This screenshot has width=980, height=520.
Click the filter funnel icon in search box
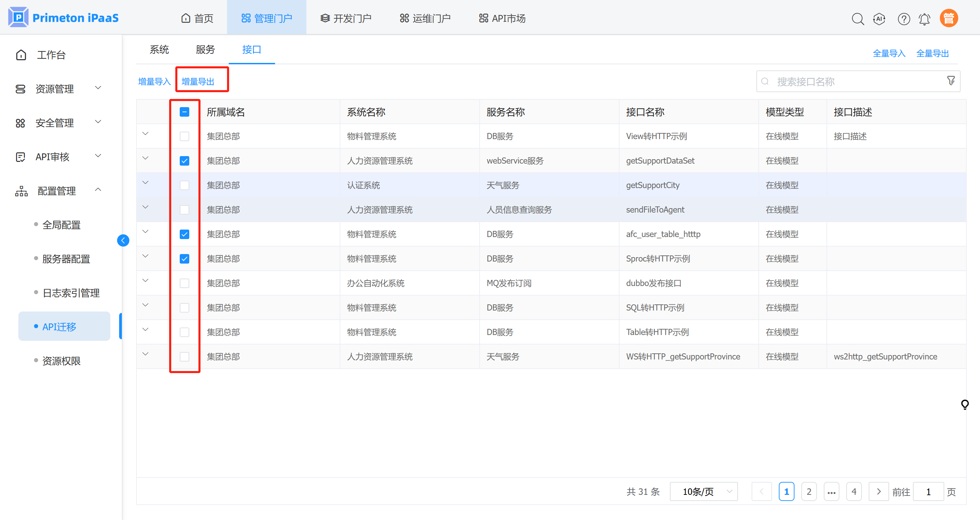(x=951, y=81)
